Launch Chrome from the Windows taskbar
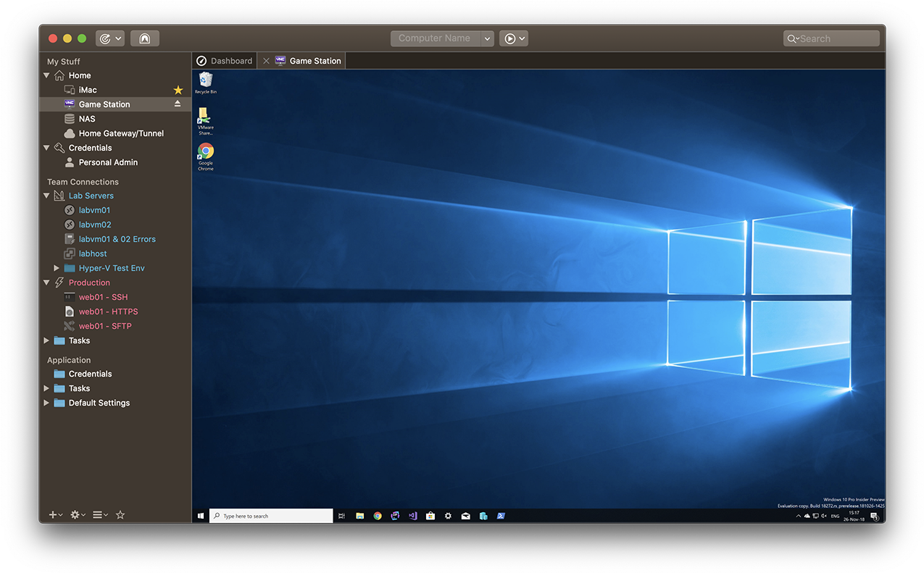The width and height of the screenshot is (924, 573). pos(378,516)
